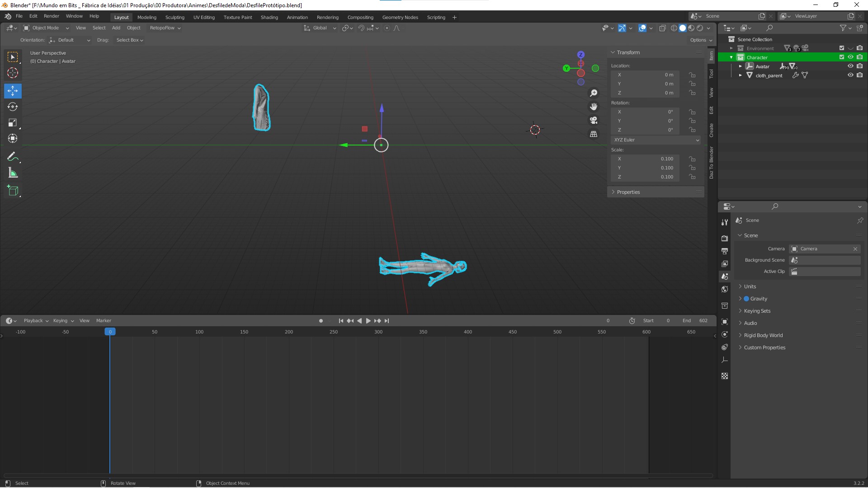Open Render properties tab icon
This screenshot has width=868, height=488.
point(725,238)
